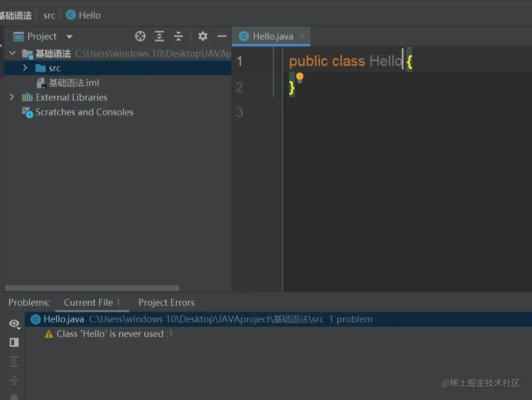Select External Libraries in project tree
Image resolution: width=532 pixels, height=400 pixels.
pyautogui.click(x=71, y=98)
